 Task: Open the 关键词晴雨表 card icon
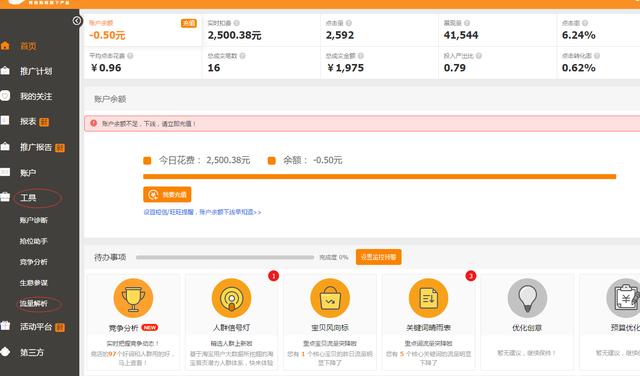pyautogui.click(x=428, y=298)
